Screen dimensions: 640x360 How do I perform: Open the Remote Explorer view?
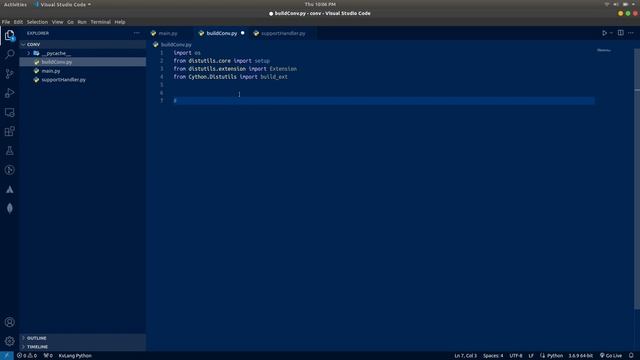pos(9,112)
